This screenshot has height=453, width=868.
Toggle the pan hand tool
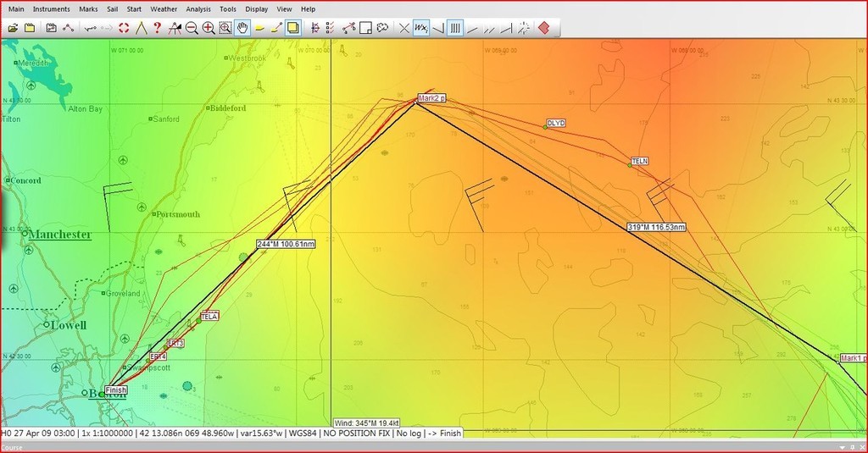[242, 28]
